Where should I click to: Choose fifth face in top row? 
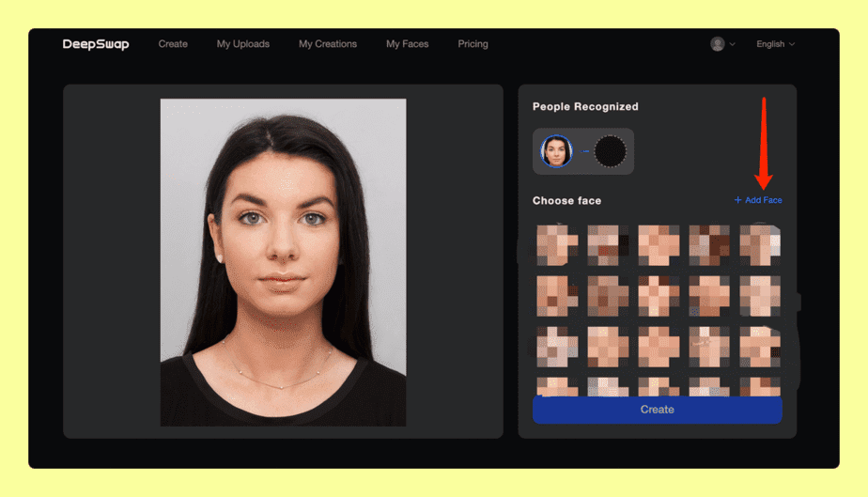[x=760, y=244]
